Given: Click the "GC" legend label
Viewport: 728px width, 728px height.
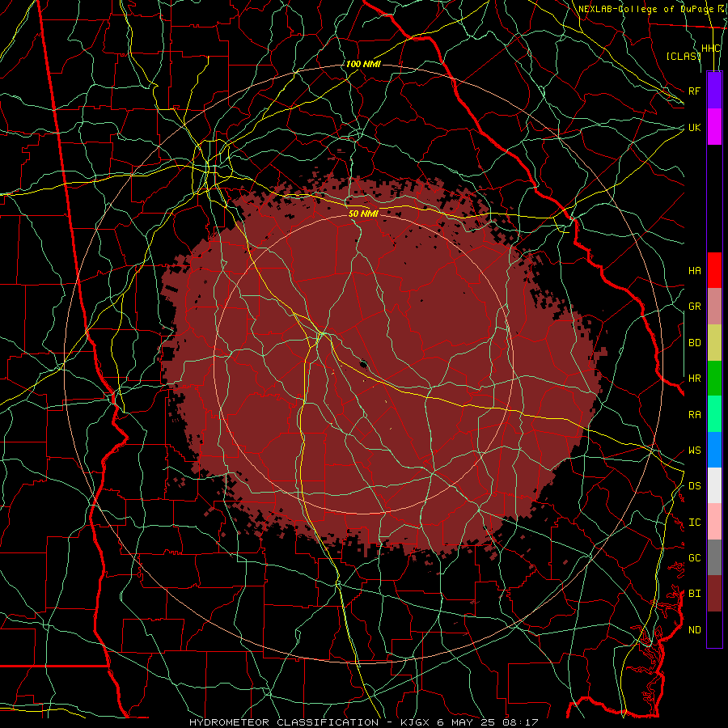Looking at the screenshot, I should tap(695, 558).
